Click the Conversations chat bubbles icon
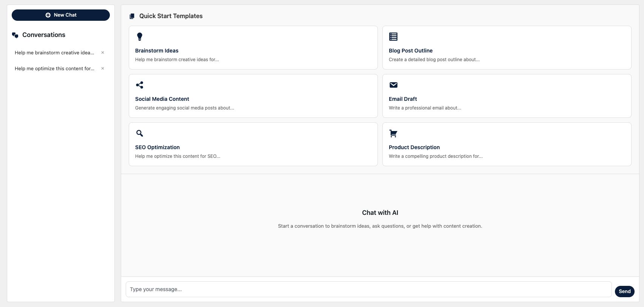 (15, 35)
